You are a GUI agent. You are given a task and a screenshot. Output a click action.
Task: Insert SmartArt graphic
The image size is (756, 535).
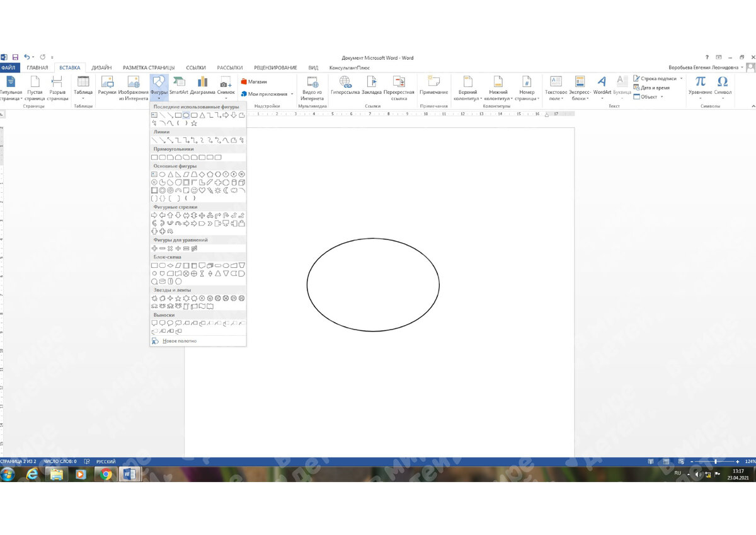point(179,86)
